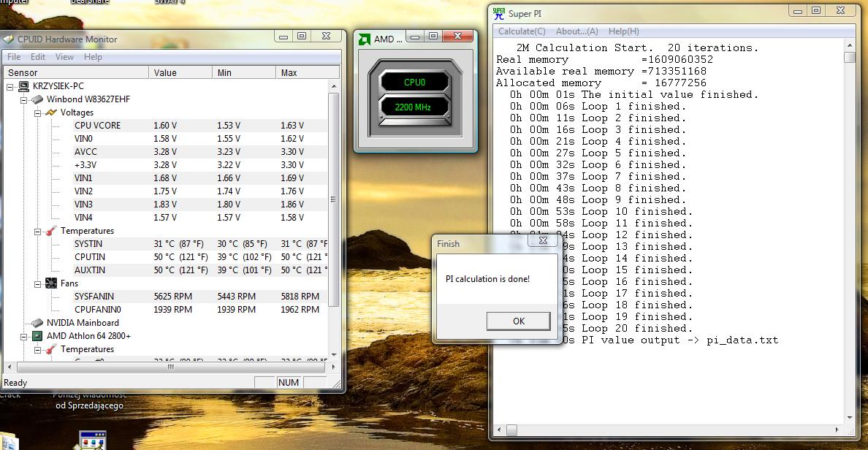This screenshot has width=868, height=450.
Task: Collapse the Voltages tree node
Action: pyautogui.click(x=38, y=113)
